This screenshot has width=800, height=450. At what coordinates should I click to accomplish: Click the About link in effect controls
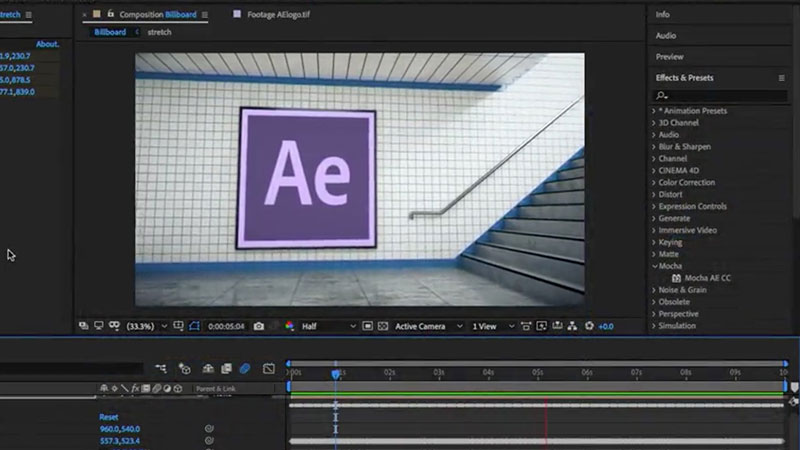tap(47, 44)
